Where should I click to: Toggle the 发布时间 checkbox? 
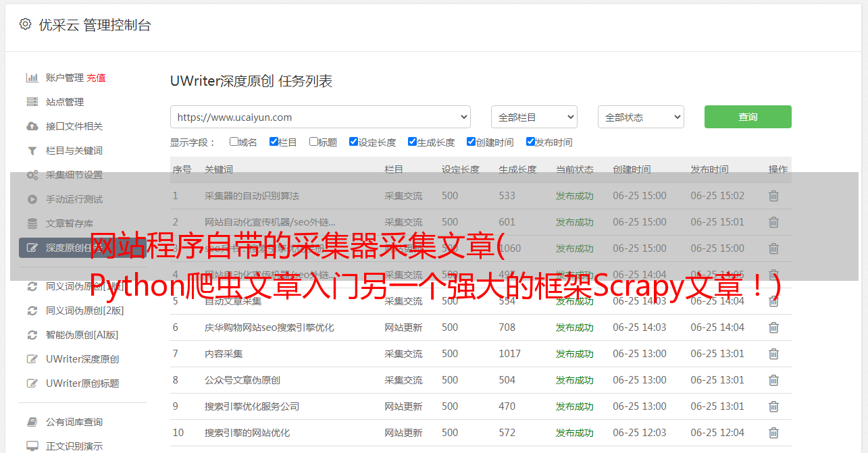point(530,142)
